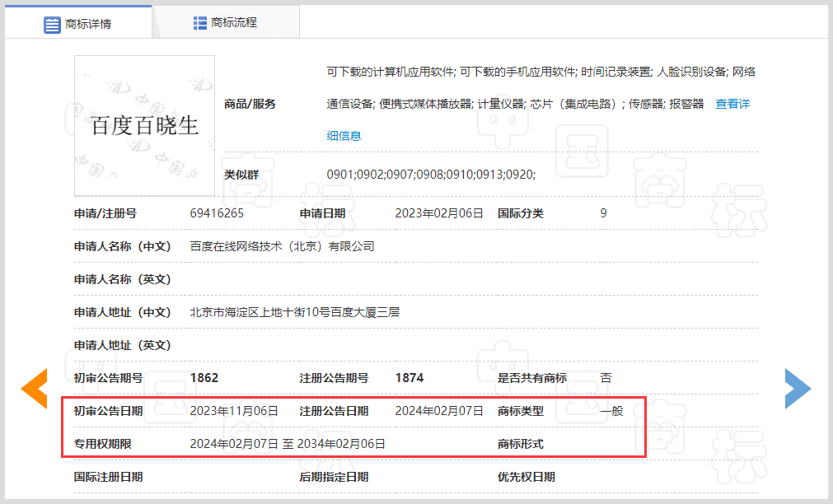Click the 注册公告日期 label

coord(335,411)
